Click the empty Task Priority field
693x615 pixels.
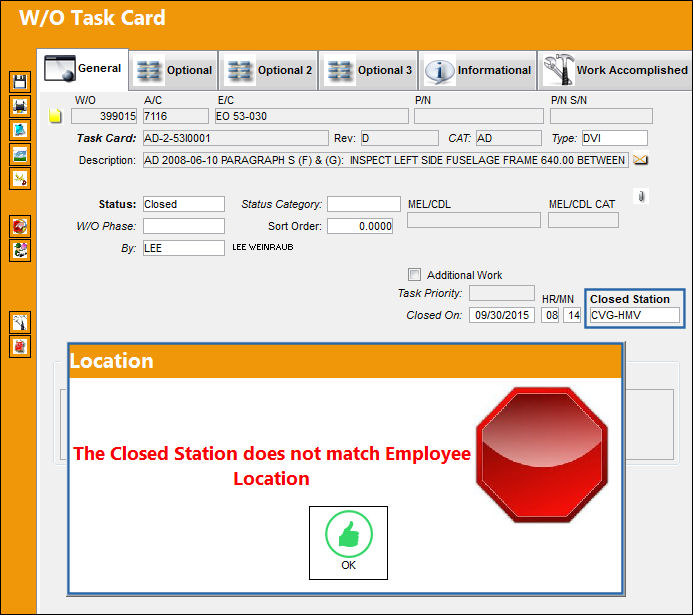[x=502, y=292]
